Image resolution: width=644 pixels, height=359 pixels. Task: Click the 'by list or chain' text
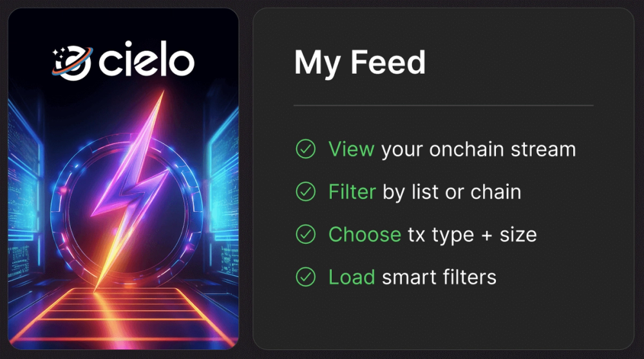(x=452, y=192)
